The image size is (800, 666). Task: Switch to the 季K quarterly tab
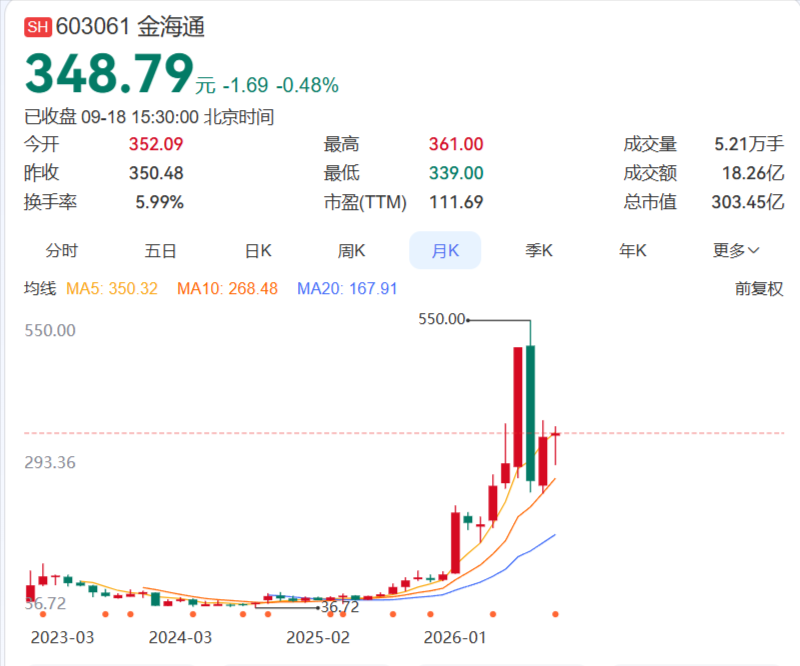(x=539, y=251)
